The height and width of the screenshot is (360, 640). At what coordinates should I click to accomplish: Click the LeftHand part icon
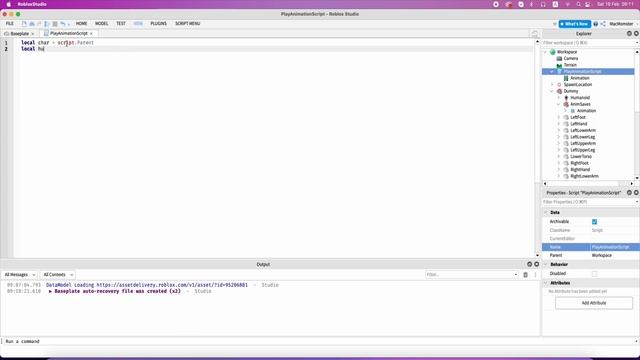[x=566, y=124]
